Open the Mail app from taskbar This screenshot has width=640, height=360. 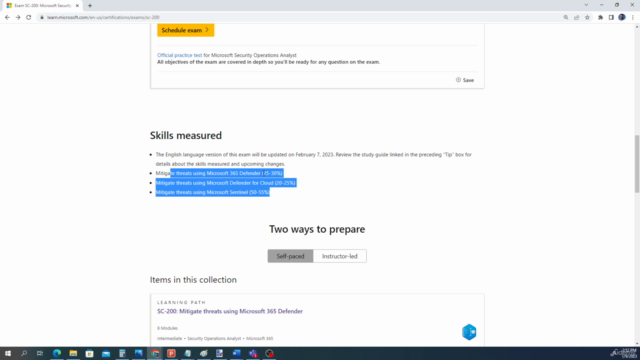pos(106,353)
